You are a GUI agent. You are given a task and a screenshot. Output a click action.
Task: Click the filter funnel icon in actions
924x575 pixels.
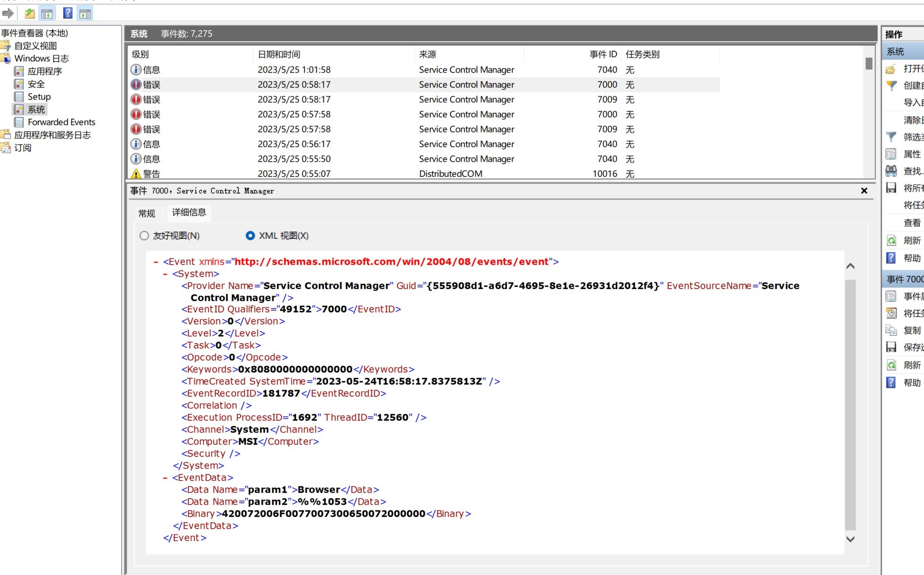click(891, 137)
